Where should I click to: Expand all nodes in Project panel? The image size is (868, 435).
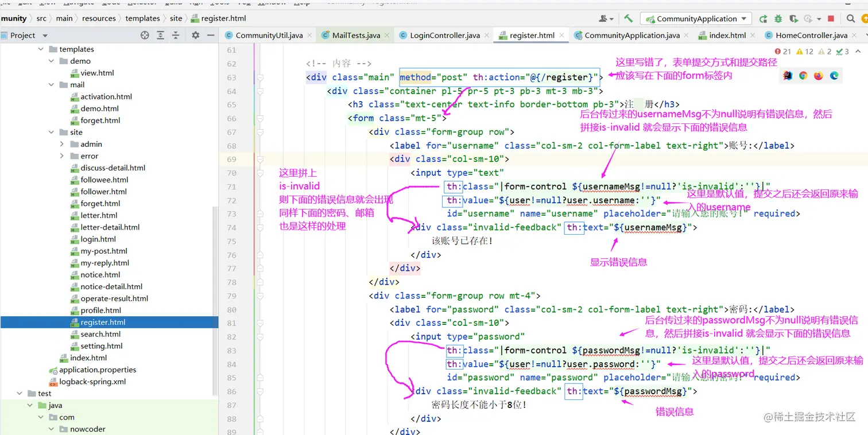point(161,35)
